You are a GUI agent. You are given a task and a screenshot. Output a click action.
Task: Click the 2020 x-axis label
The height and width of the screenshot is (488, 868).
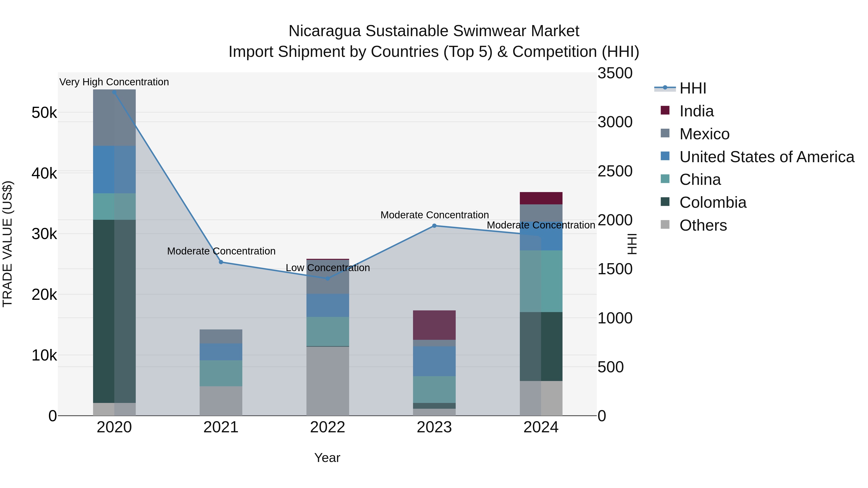(114, 427)
